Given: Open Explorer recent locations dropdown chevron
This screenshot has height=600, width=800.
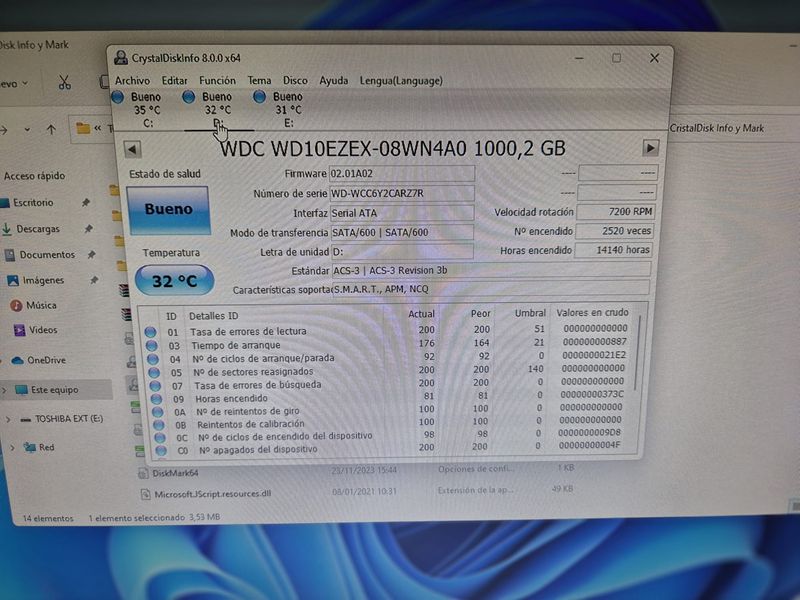Looking at the screenshot, I should click(x=27, y=130).
